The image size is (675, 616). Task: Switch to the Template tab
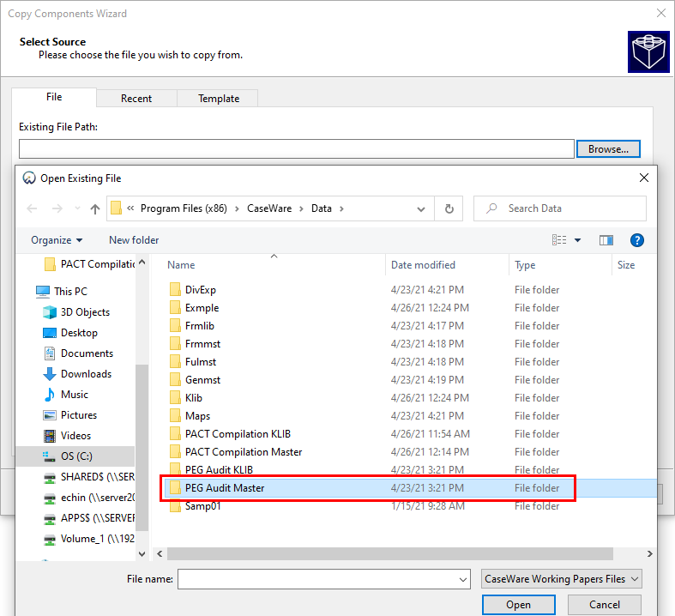(x=218, y=98)
